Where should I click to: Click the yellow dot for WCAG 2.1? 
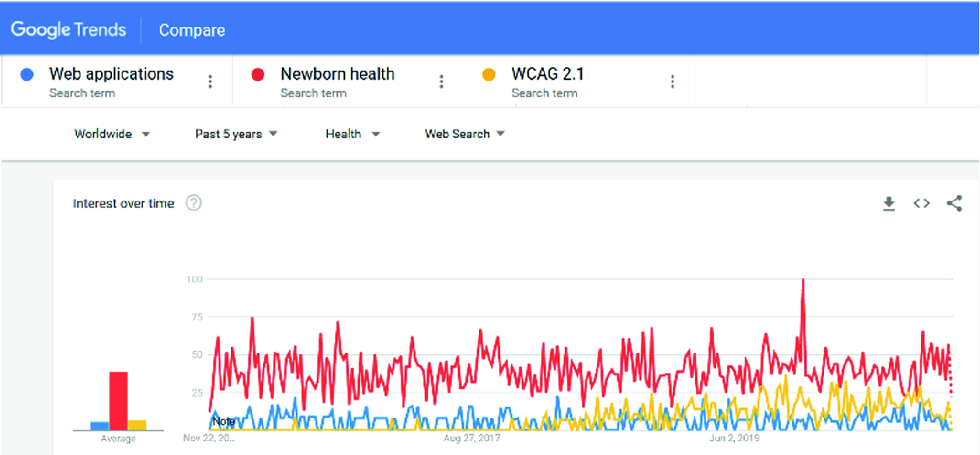point(489,74)
